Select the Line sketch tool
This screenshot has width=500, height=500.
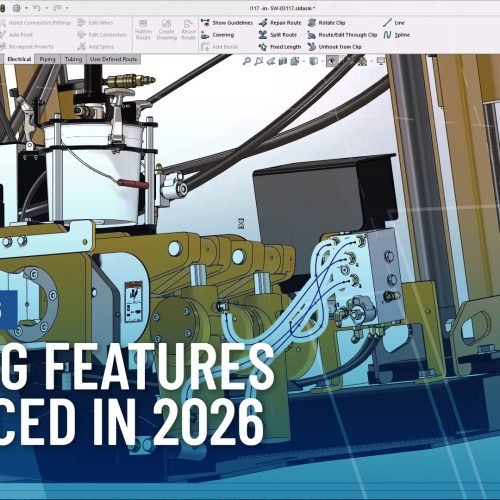(394, 23)
